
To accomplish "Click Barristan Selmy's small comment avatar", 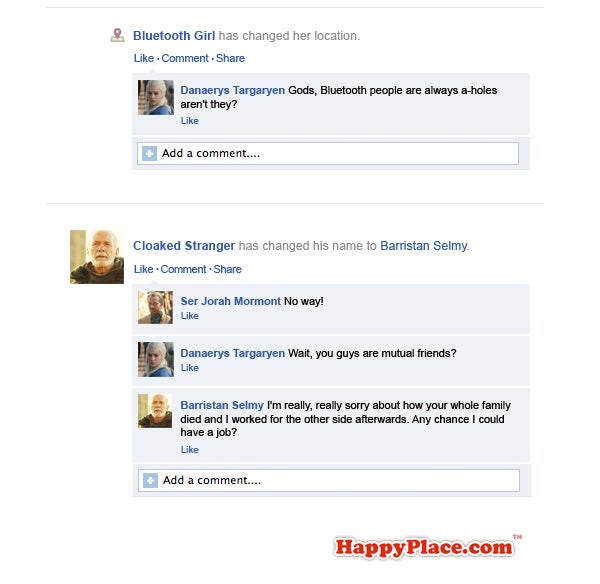I will click(155, 411).
